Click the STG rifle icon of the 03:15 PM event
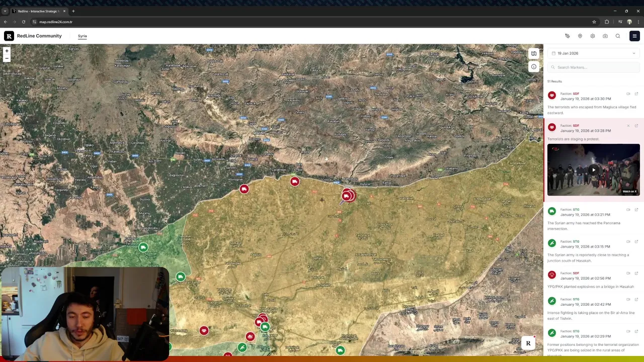The width and height of the screenshot is (644, 362). (x=552, y=243)
